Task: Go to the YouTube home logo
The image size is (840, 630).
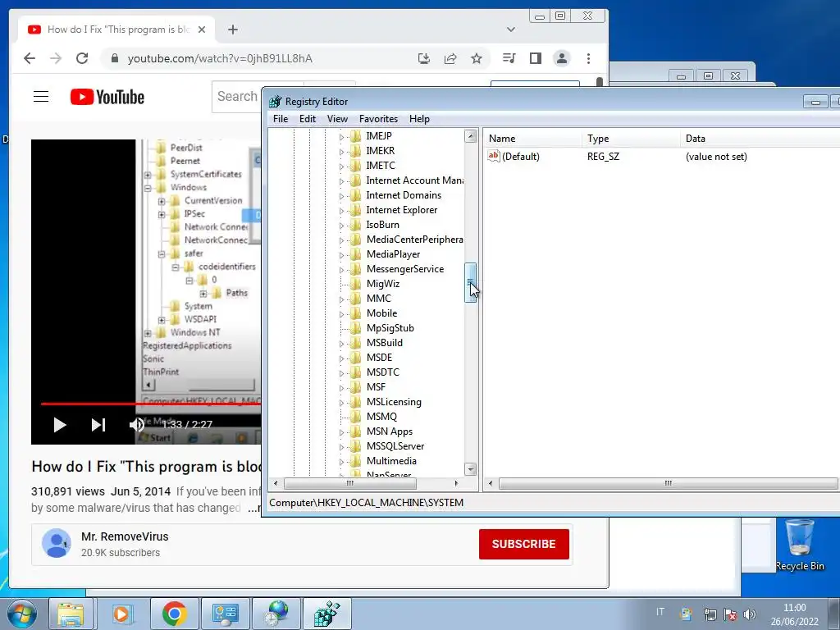Action: 107,97
